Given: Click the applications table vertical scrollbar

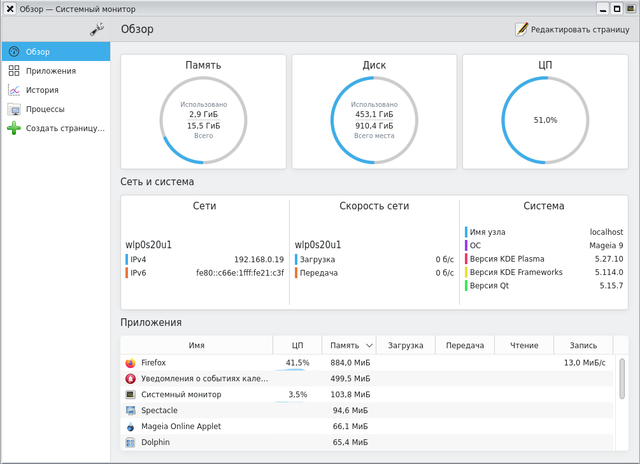Looking at the screenshot, I should tap(622, 378).
